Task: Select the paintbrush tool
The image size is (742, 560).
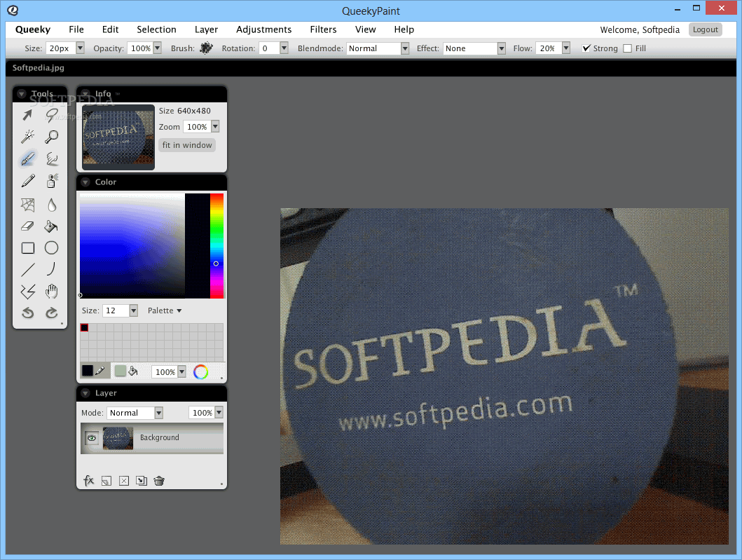Action: coord(27,158)
